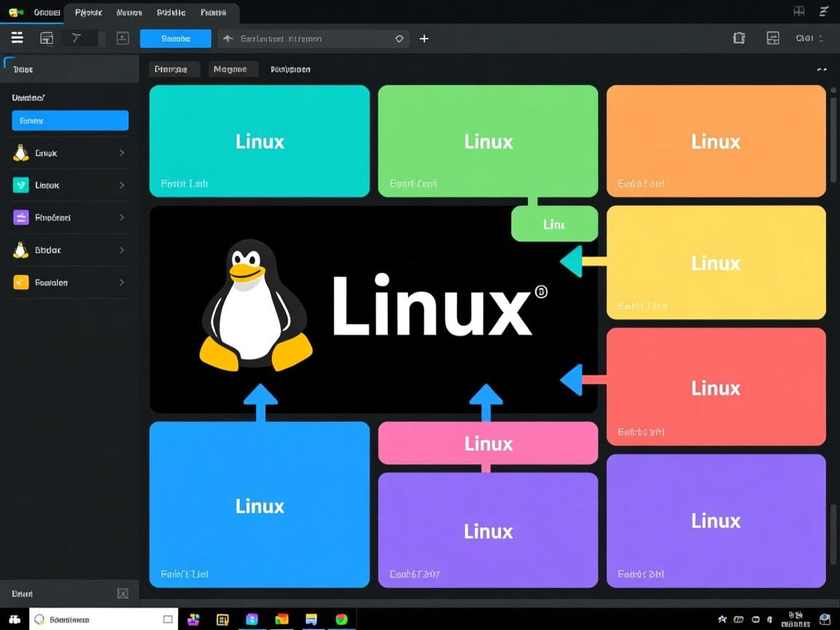Click the green Linux node above the logo panel
This screenshot has width=840, height=630.
[554, 223]
